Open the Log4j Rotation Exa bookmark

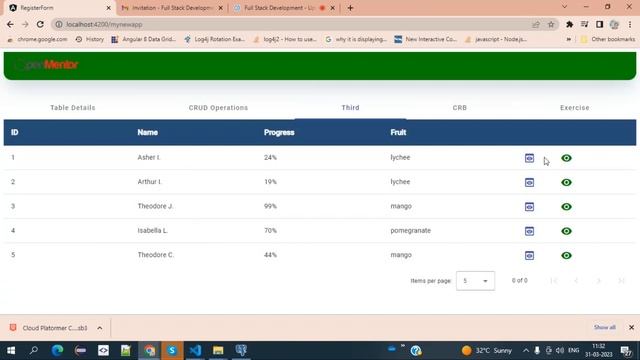coord(215,39)
